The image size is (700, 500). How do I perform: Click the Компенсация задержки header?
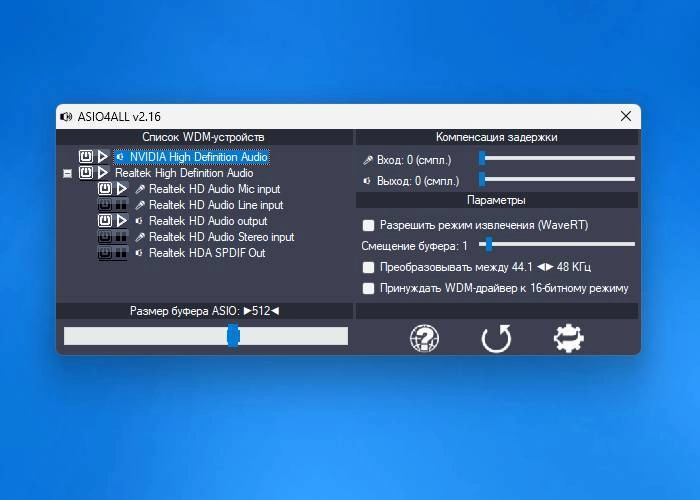496,137
